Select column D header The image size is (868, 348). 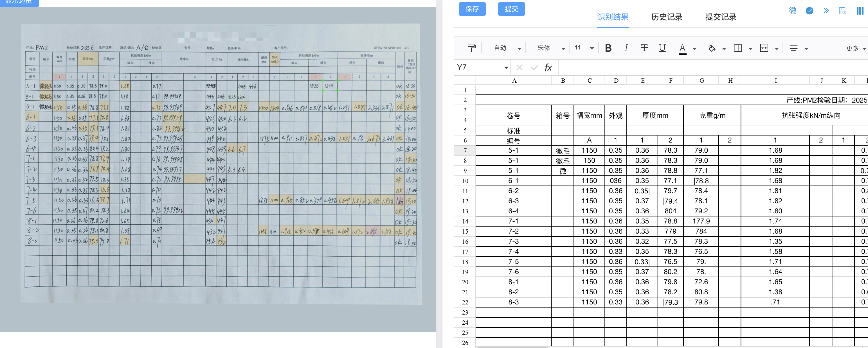[x=616, y=80]
